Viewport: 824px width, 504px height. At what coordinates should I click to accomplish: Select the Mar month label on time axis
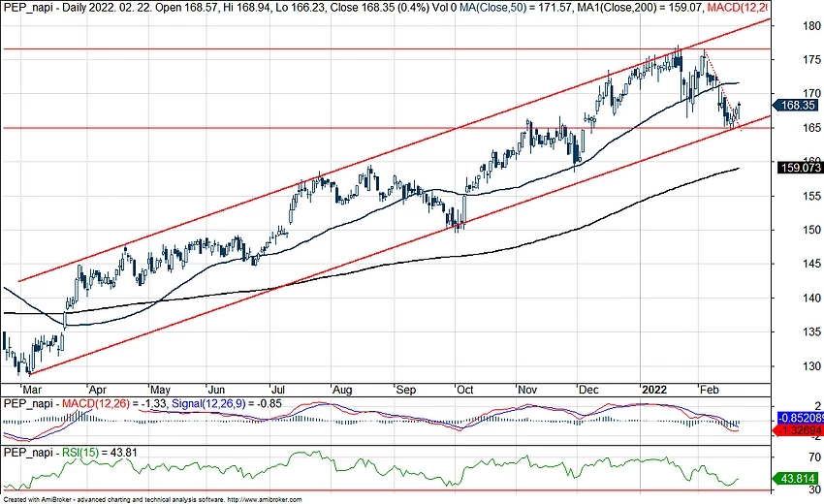pos(32,390)
